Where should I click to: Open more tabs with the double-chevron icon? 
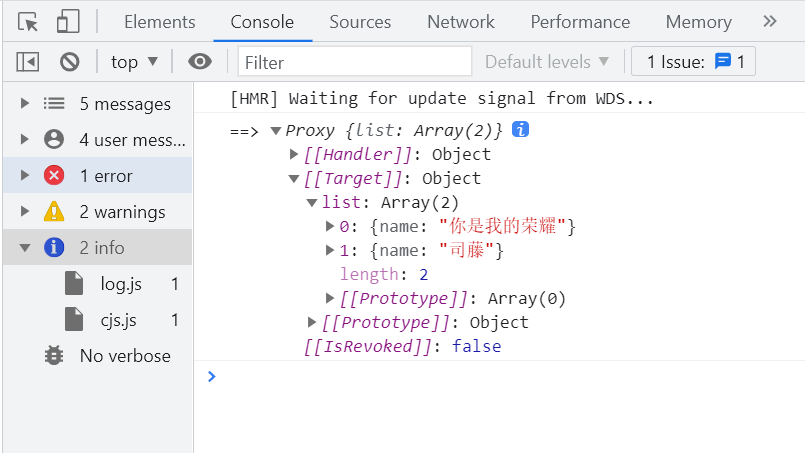click(769, 21)
